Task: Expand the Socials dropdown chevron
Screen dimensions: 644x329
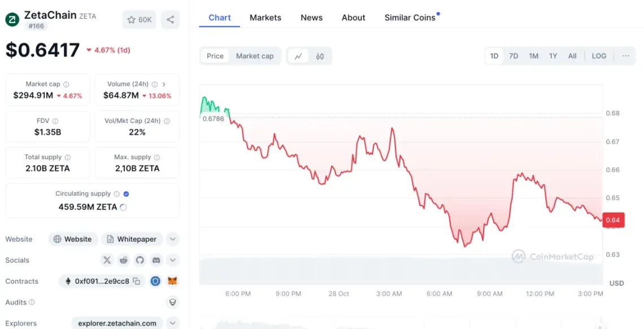Action: (x=173, y=260)
